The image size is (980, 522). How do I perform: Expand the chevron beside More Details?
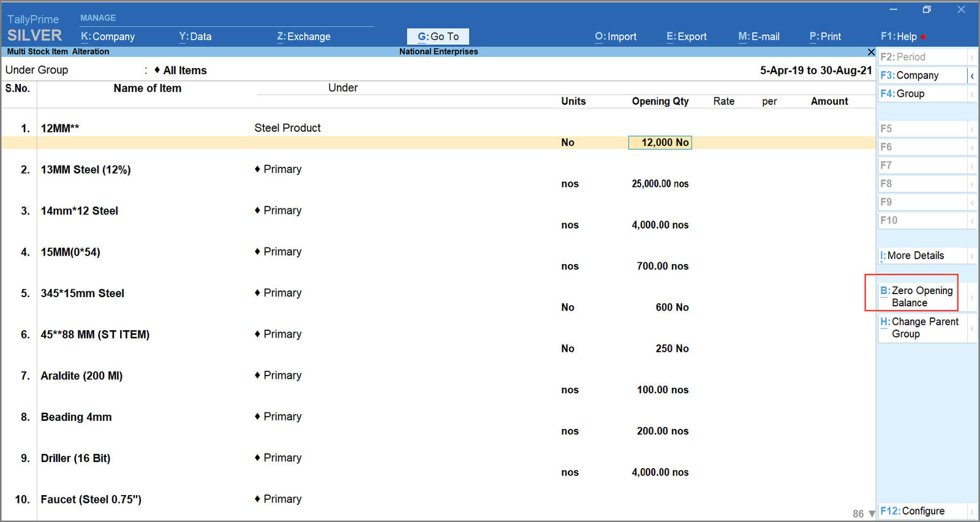coord(972,255)
